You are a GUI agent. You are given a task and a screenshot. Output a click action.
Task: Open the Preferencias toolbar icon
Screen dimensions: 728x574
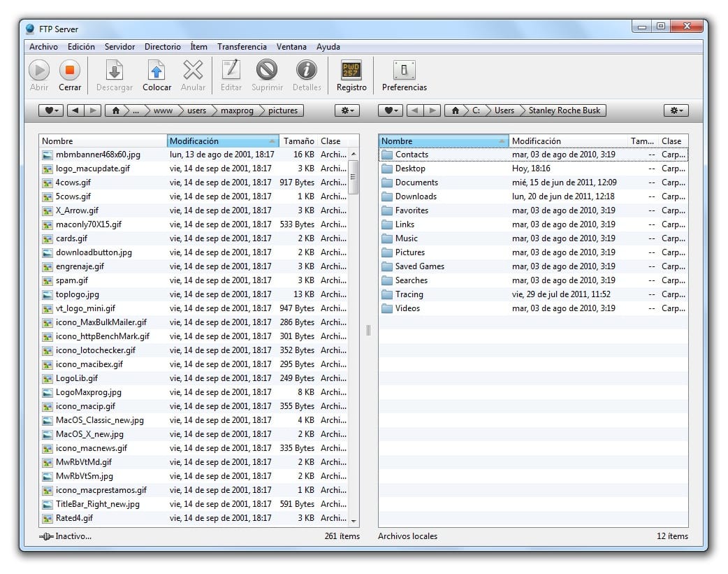[404, 70]
